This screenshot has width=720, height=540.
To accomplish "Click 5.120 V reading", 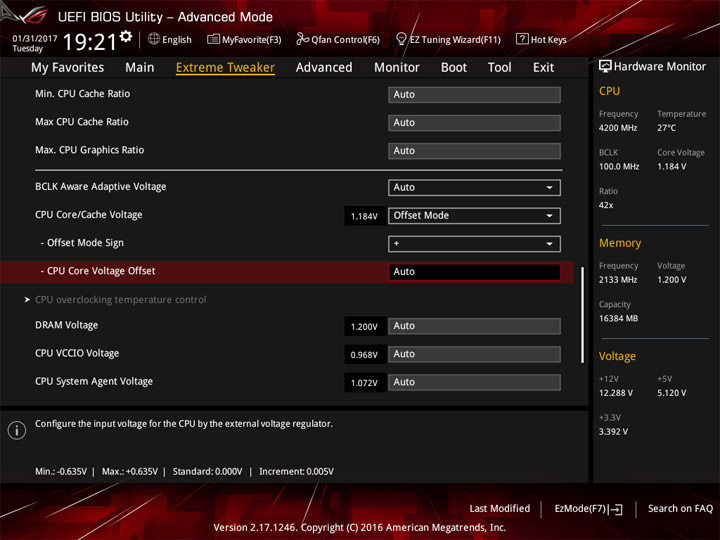I will pos(672,393).
